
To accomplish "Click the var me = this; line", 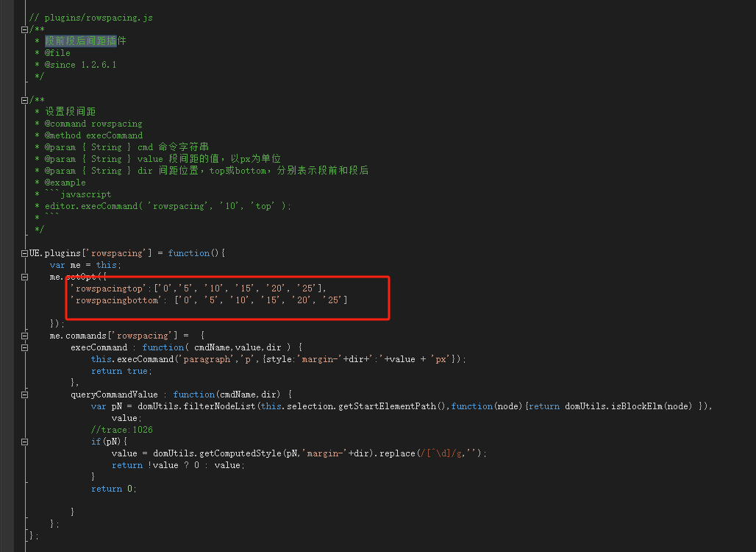I will pos(86,265).
